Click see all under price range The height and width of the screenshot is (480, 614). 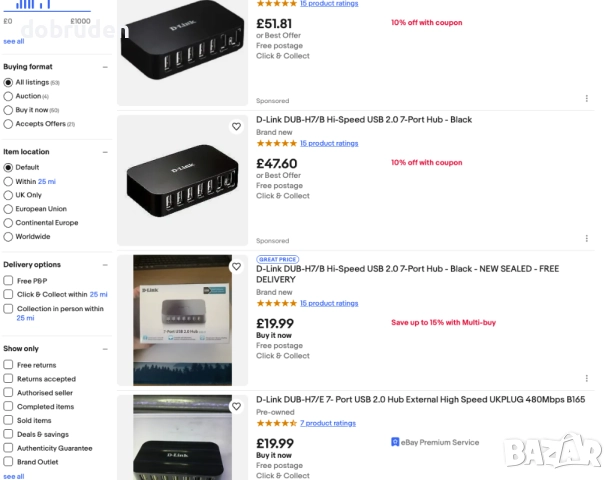[14, 42]
